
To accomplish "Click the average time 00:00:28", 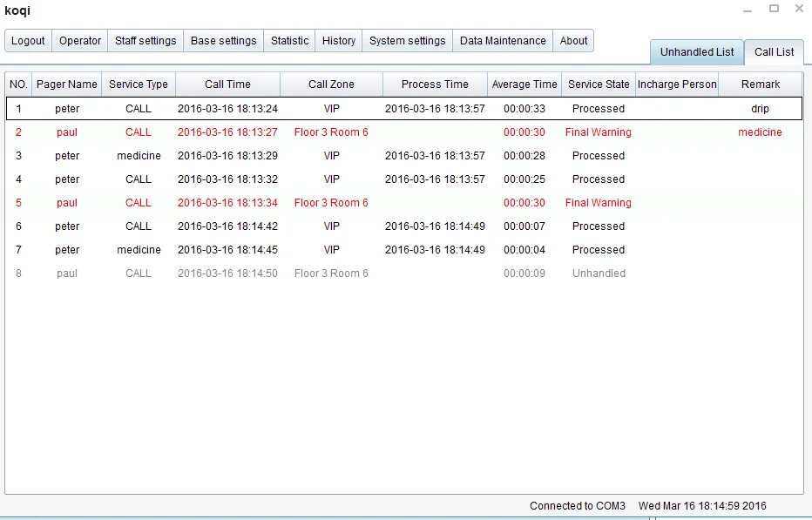I will pyautogui.click(x=524, y=156).
